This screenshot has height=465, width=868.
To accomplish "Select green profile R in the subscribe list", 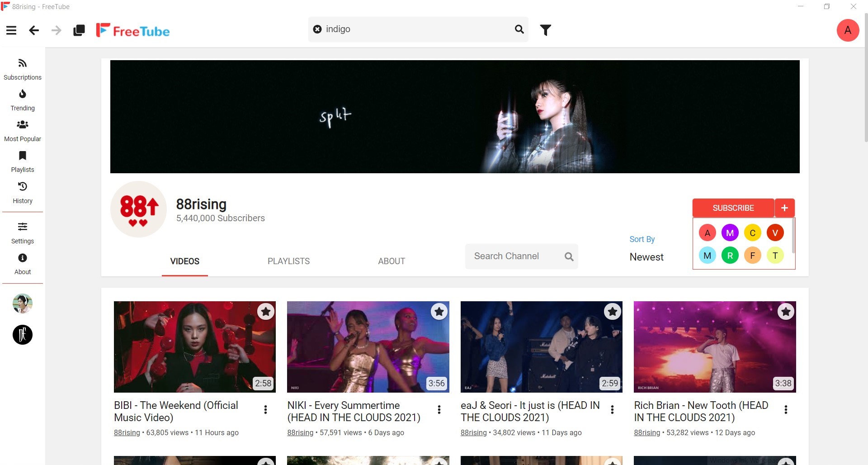I will point(730,256).
